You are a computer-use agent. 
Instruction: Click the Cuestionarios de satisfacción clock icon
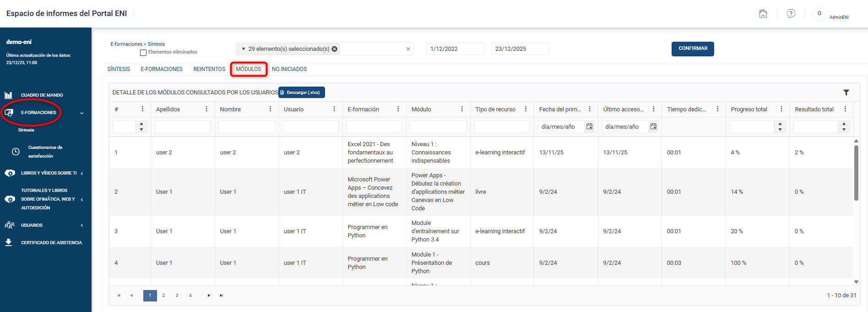pyautogui.click(x=16, y=152)
